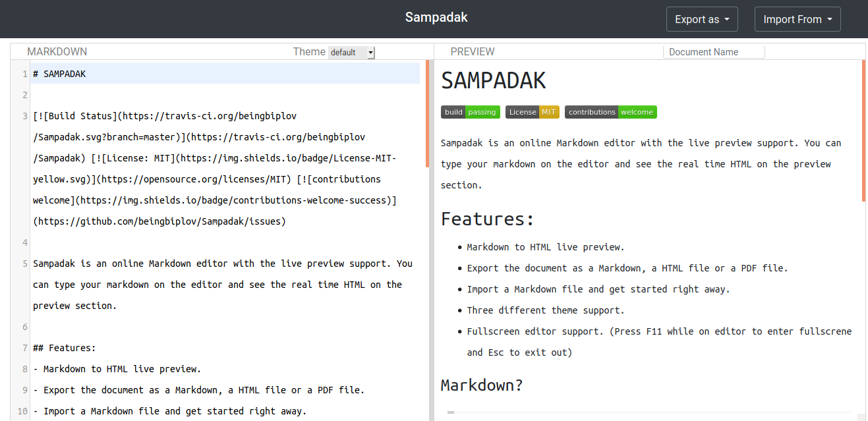
Task: Click line number 1 in the editor gutter
Action: (x=24, y=74)
